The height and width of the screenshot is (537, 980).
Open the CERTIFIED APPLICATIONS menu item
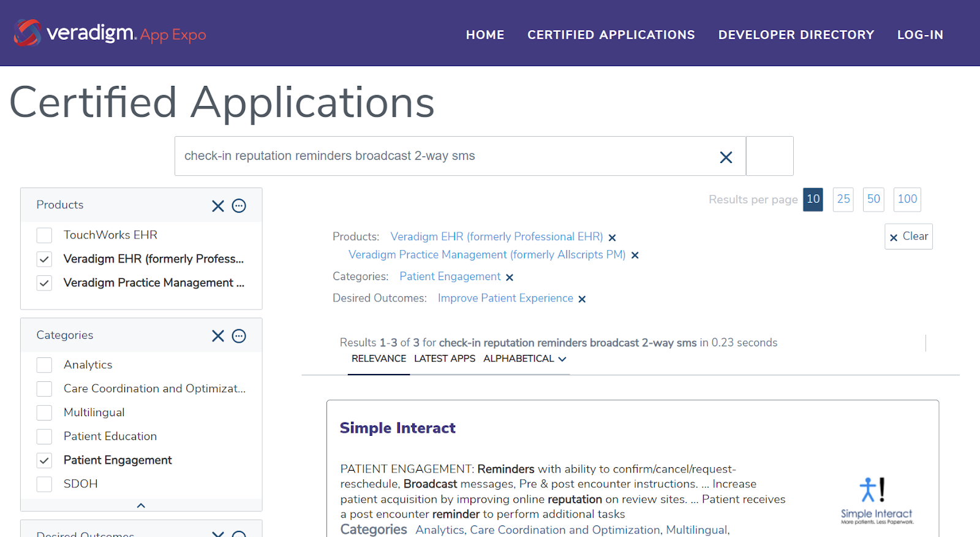611,35
